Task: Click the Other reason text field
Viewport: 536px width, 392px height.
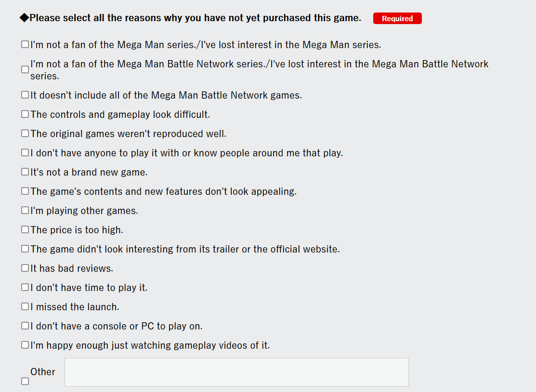Action: click(236, 372)
